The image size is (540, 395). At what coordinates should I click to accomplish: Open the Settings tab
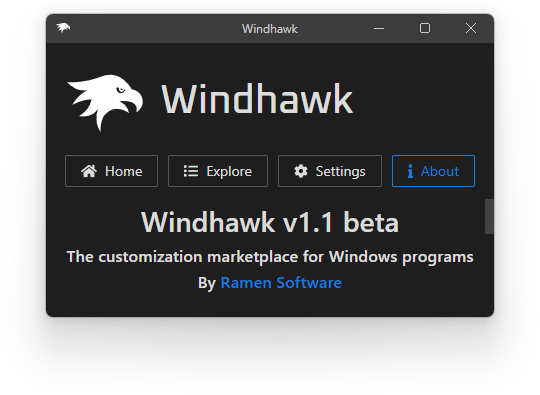(330, 171)
